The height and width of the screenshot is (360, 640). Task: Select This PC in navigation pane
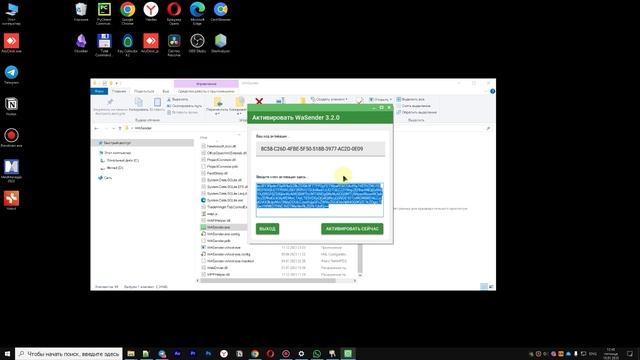tap(115, 153)
